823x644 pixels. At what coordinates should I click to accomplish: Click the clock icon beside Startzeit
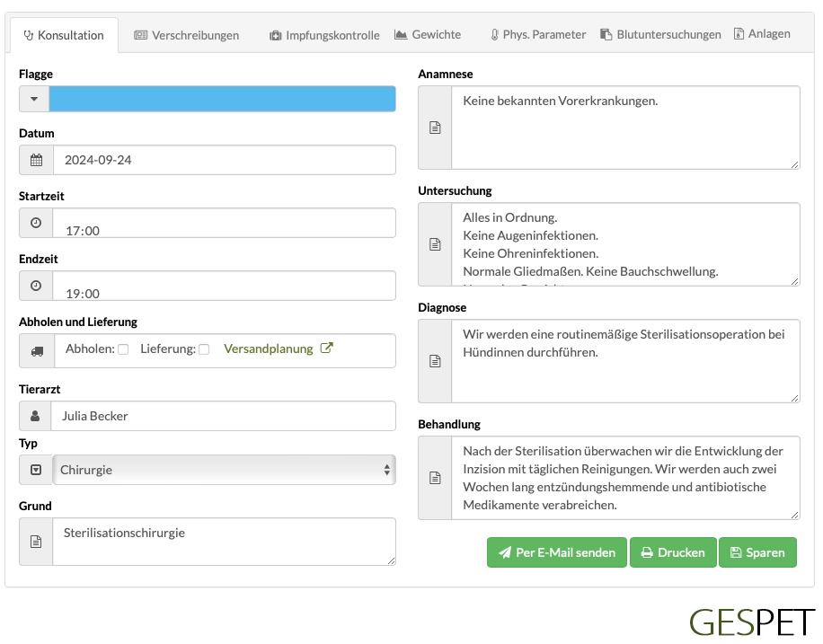tap(36, 223)
